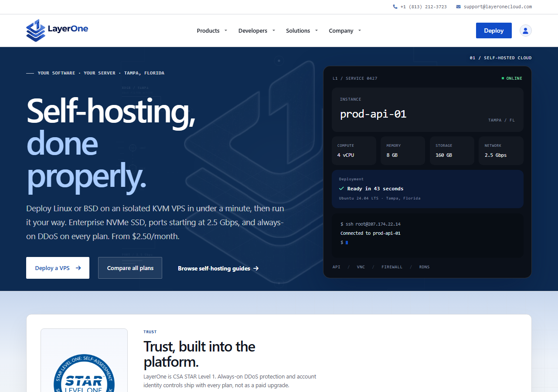The height and width of the screenshot is (392, 558).
Task: Open the user account icon
Action: (x=525, y=30)
